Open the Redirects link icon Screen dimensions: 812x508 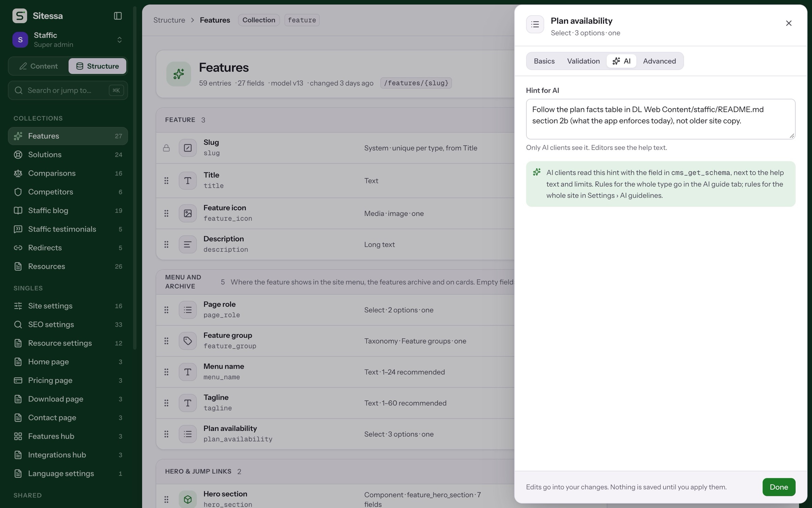18,248
